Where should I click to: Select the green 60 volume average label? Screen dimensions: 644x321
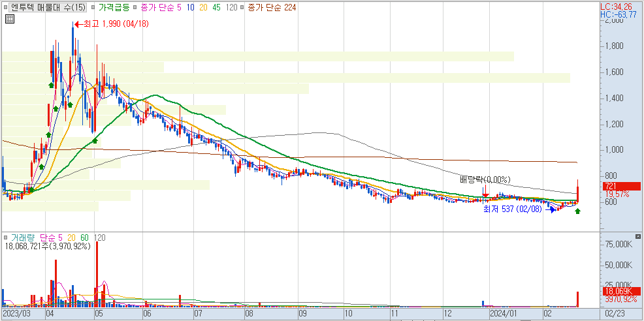[x=85, y=237]
